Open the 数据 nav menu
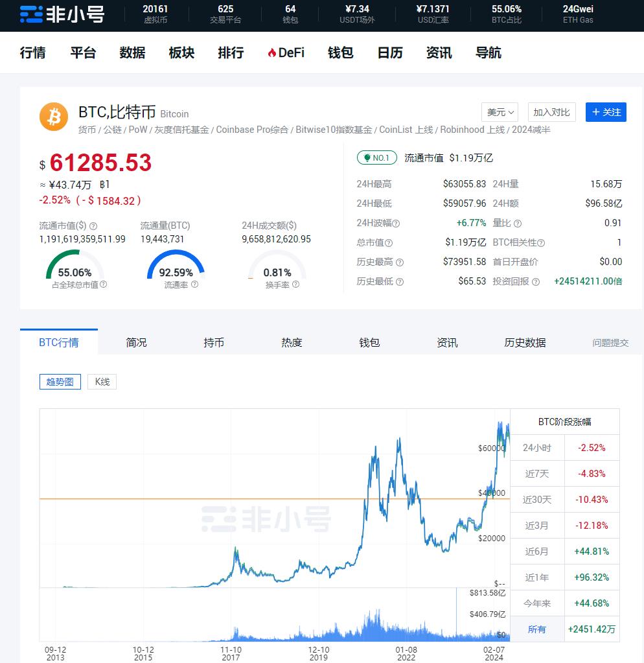 click(132, 53)
